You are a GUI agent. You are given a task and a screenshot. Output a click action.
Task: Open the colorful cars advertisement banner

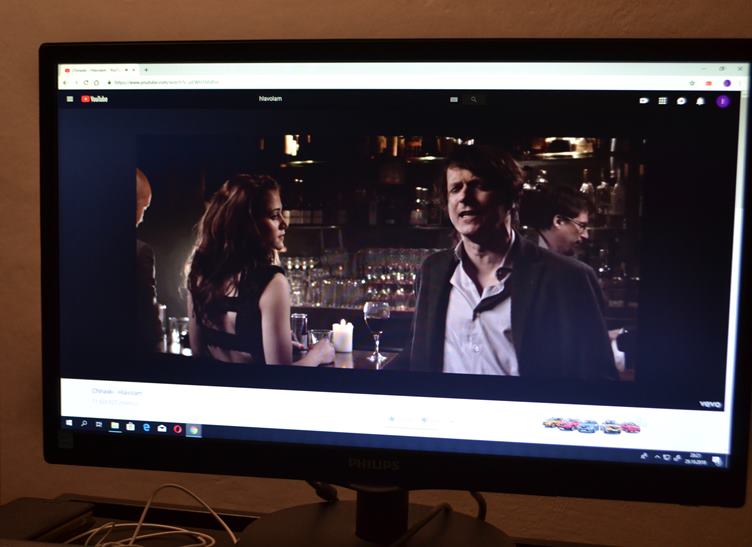click(x=591, y=425)
